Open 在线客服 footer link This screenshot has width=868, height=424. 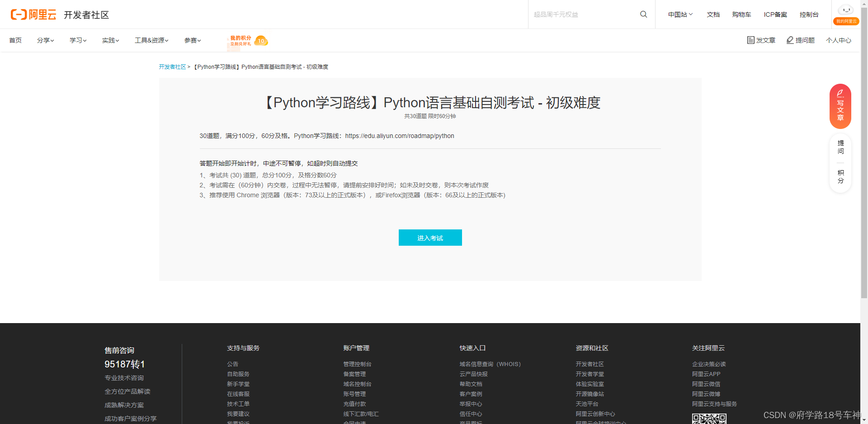coord(238,394)
